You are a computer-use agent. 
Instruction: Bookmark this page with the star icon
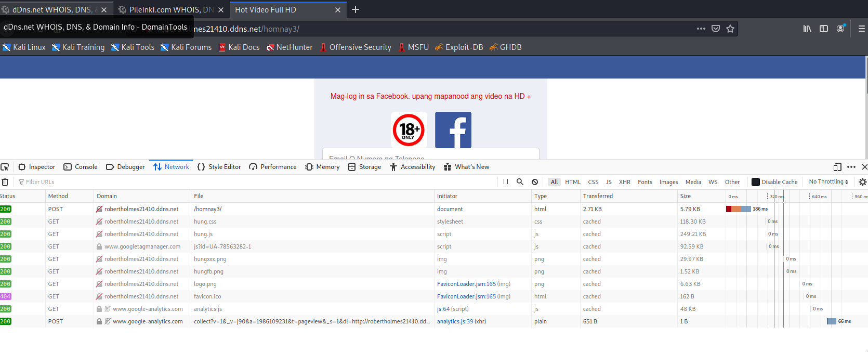730,29
